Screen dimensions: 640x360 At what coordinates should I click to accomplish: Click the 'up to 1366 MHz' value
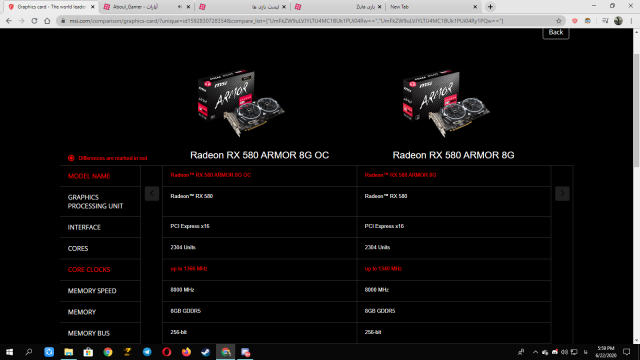pyautogui.click(x=189, y=269)
